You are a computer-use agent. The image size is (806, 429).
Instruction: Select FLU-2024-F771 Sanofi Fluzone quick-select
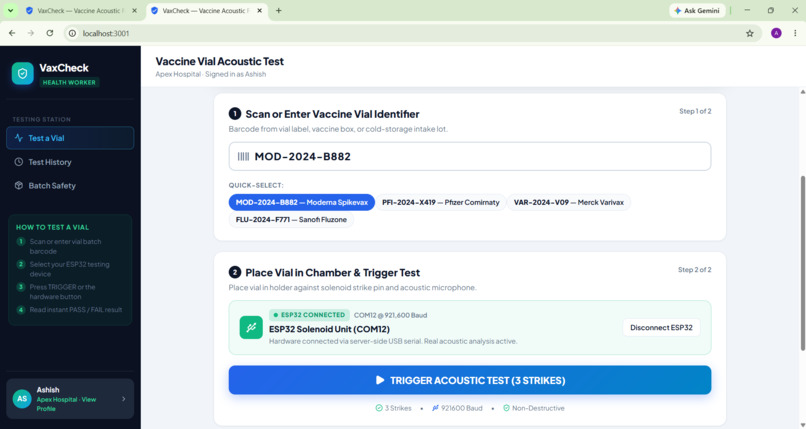291,219
